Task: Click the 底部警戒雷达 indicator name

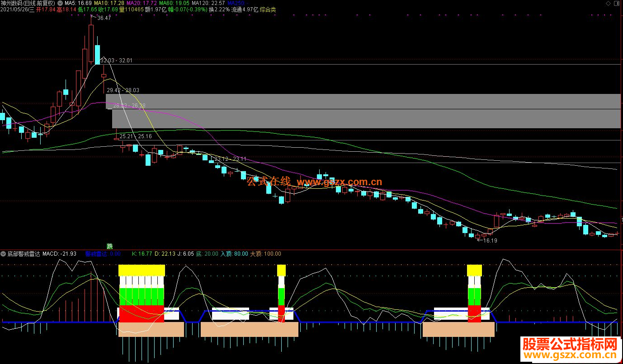Action: 24,254
